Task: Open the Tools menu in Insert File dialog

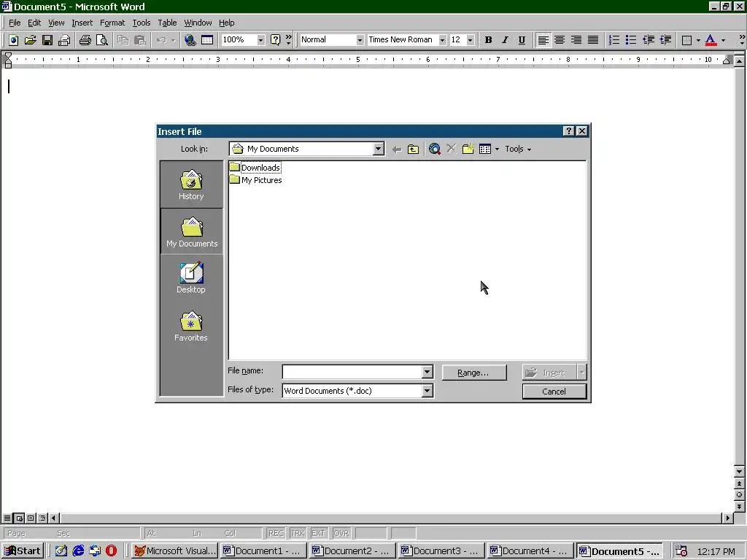Action: (518, 149)
